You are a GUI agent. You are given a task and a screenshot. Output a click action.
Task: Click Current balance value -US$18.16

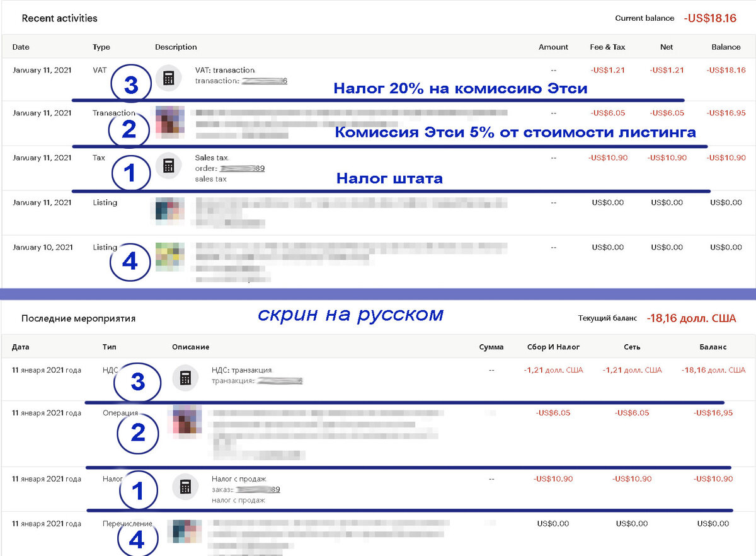click(710, 18)
